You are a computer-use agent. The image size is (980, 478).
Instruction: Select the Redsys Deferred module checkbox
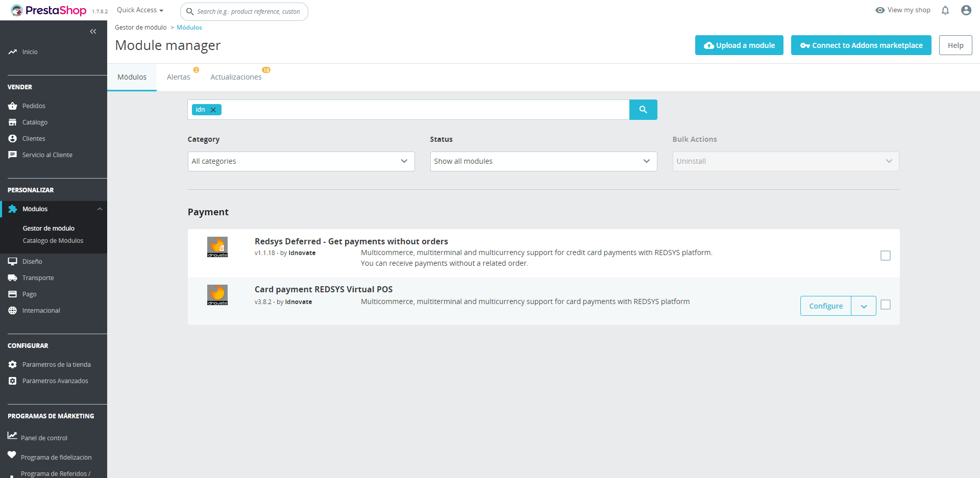886,256
